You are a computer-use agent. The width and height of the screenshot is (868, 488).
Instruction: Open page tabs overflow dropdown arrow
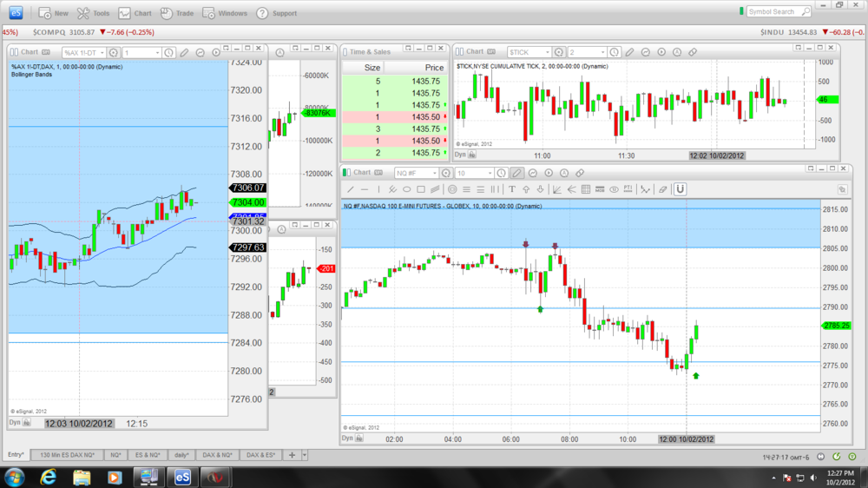coord(304,455)
